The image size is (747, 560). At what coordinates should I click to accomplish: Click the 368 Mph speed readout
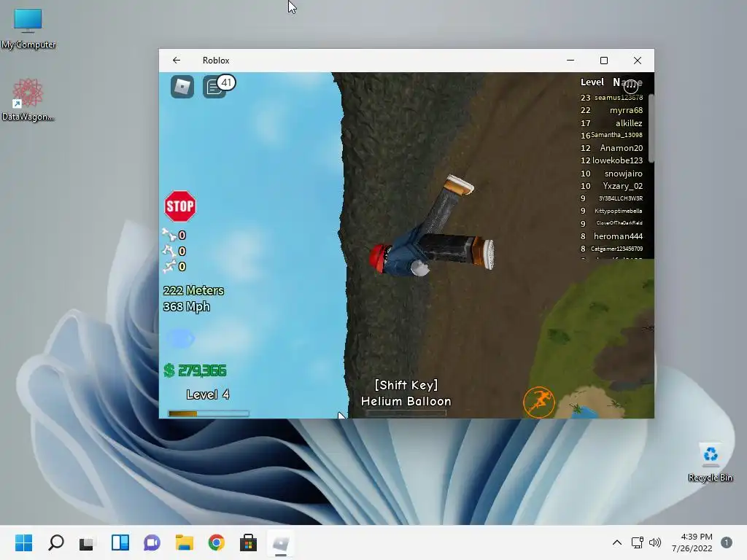pos(186,306)
